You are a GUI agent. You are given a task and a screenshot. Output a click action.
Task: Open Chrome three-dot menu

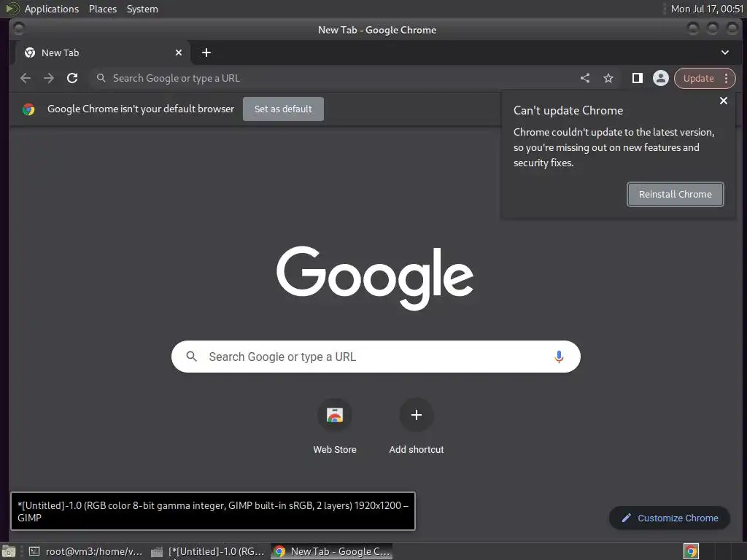(726, 78)
